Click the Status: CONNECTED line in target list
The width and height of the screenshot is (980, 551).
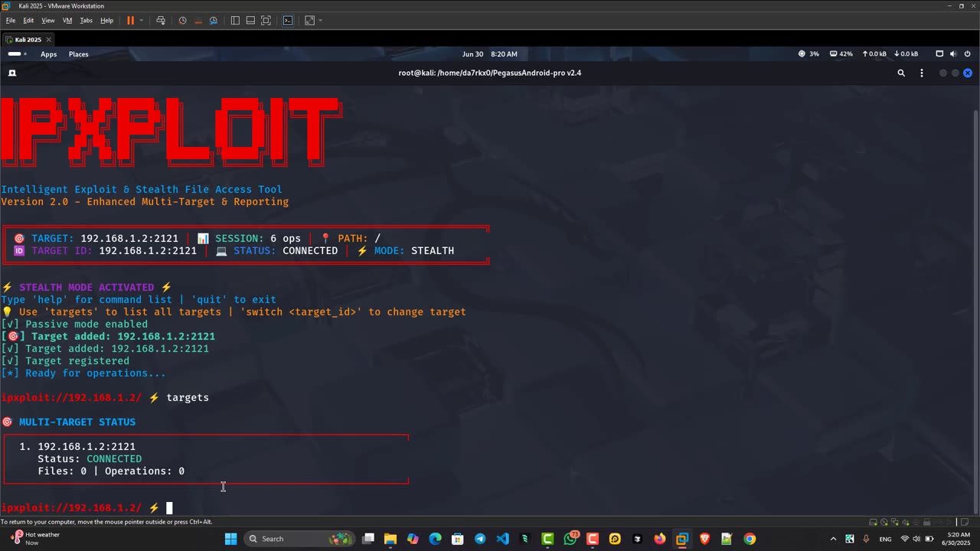[x=90, y=458]
